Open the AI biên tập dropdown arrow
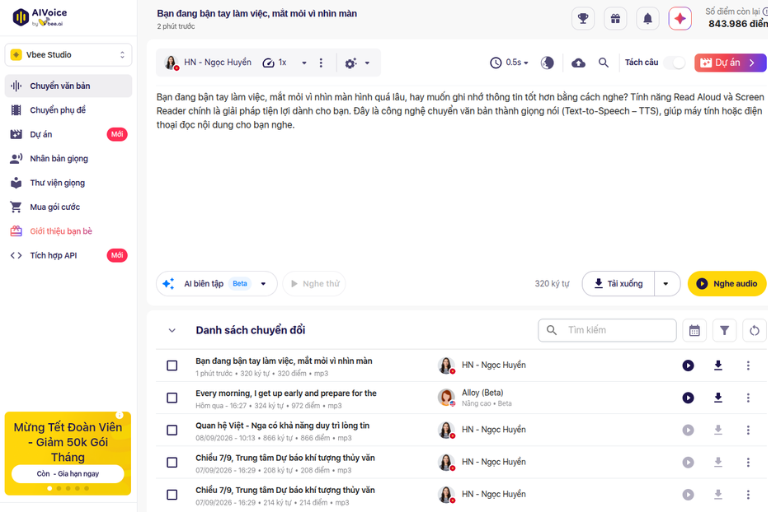Image resolution: width=768 pixels, height=512 pixels. pos(263,284)
